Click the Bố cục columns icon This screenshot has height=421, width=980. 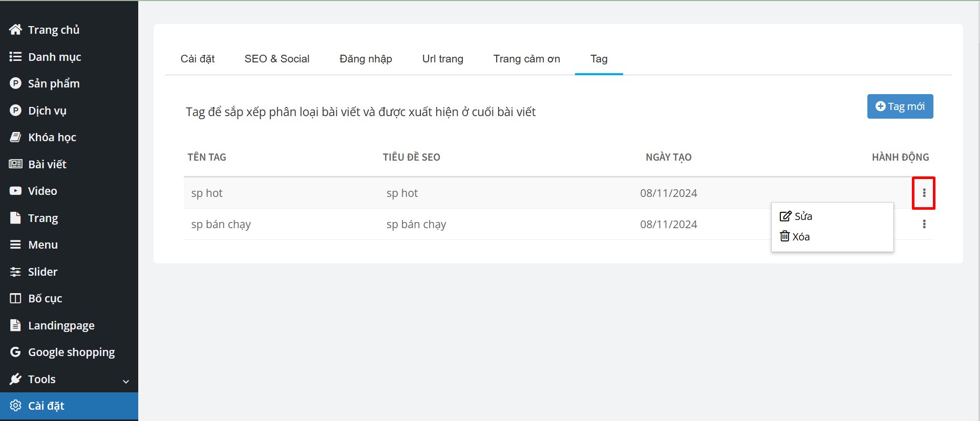15,298
